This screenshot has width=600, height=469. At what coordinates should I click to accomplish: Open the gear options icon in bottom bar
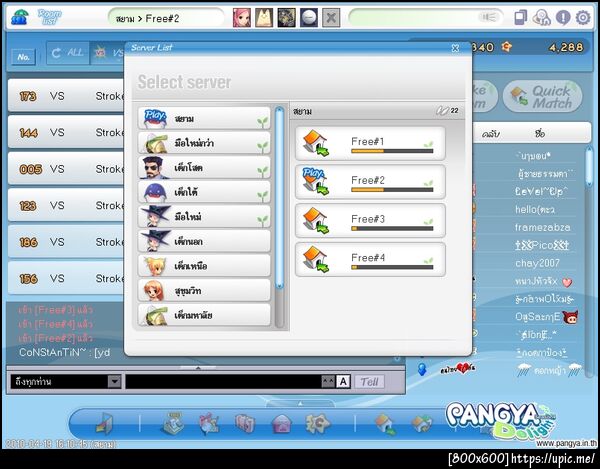(x=317, y=424)
